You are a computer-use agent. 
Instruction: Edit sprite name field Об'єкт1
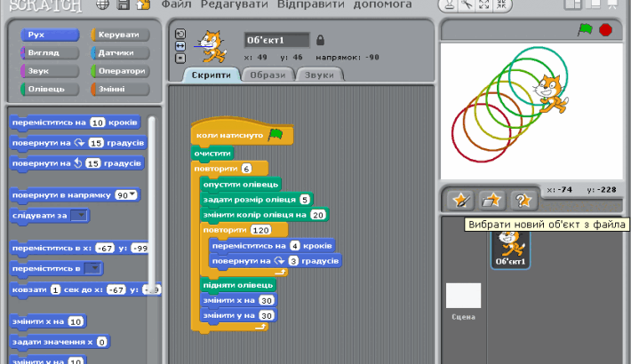pyautogui.click(x=277, y=40)
